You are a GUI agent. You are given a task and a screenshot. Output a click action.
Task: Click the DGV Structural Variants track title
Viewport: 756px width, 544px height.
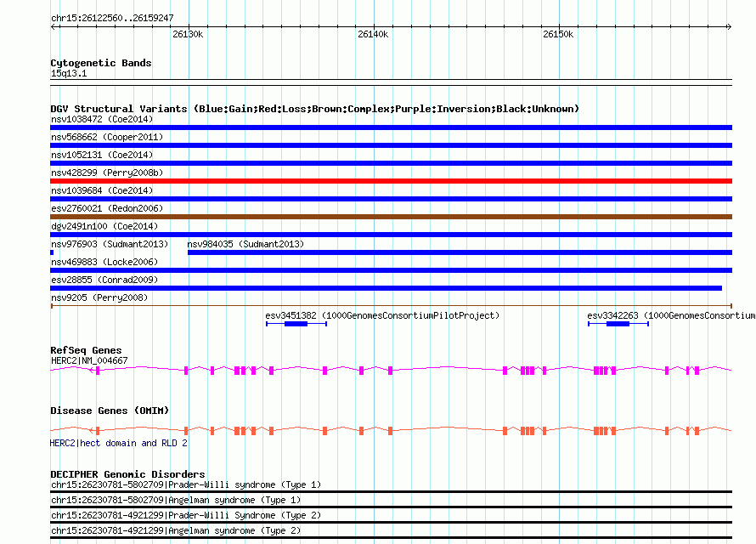[x=315, y=109]
